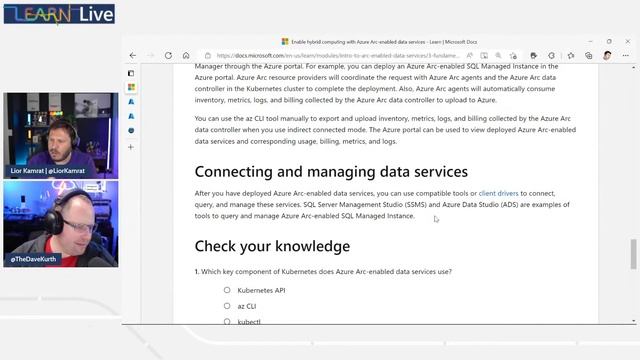Add this page to favorites
This screenshot has width=640, height=360.
point(513,56)
